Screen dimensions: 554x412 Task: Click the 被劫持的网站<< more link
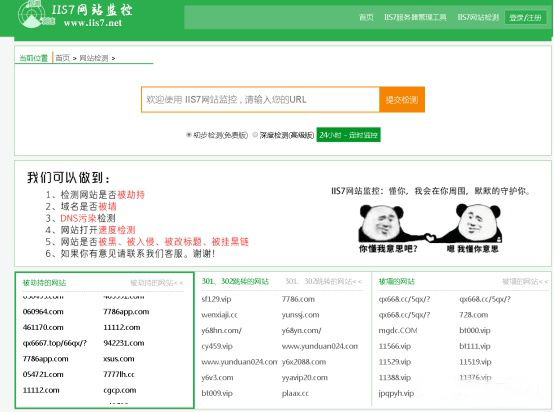(x=157, y=283)
